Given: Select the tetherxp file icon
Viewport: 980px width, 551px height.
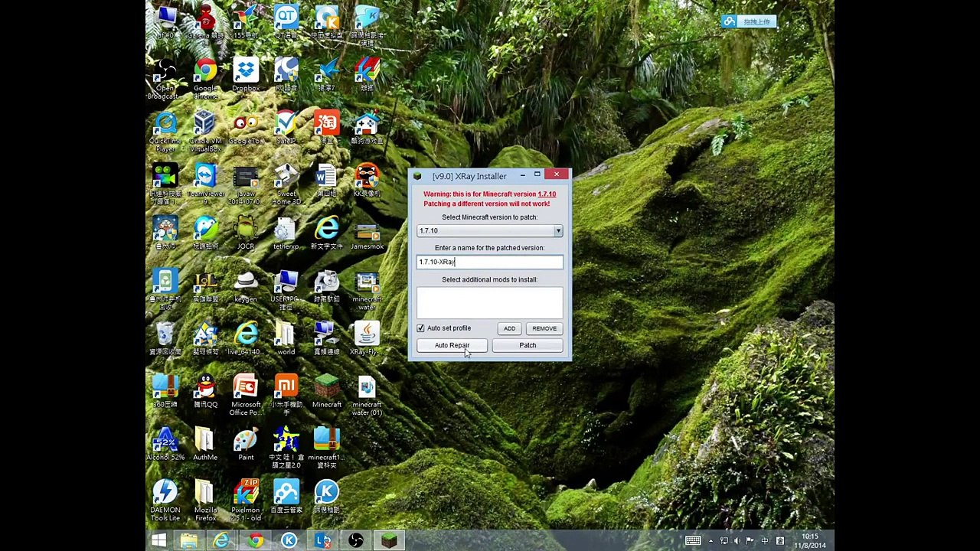Looking at the screenshot, I should click(x=286, y=233).
